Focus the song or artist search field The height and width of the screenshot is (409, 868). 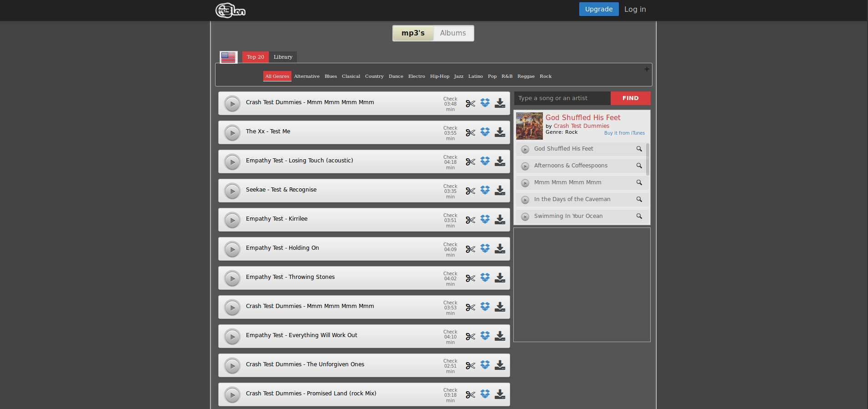point(562,98)
